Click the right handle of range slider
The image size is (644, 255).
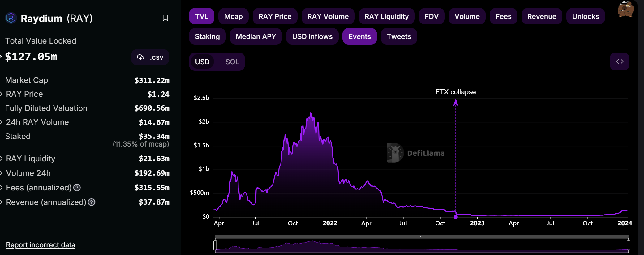[629, 245]
